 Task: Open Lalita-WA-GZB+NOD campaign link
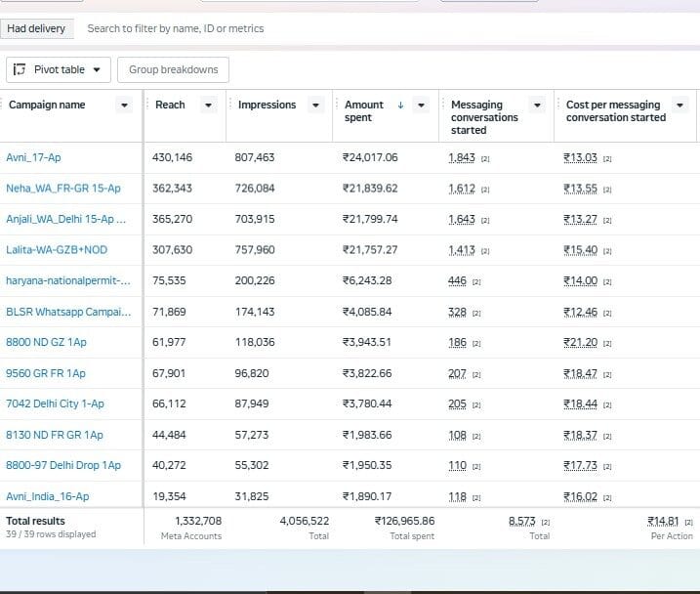[x=57, y=250]
